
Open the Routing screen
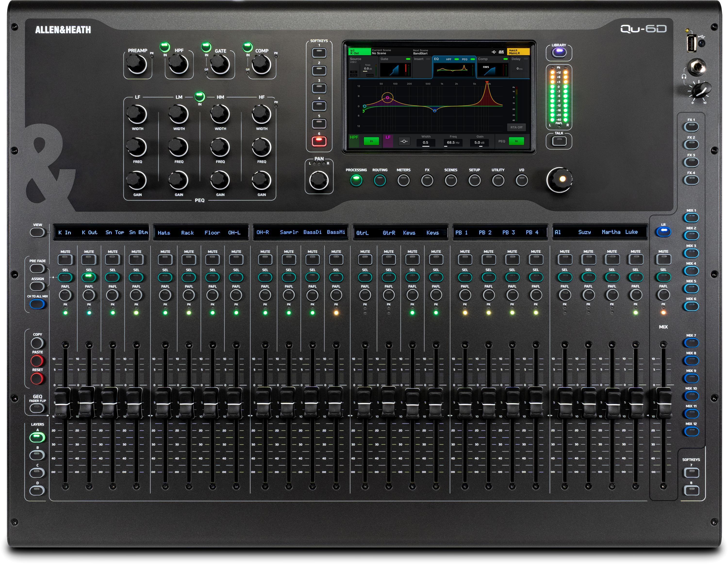pyautogui.click(x=380, y=180)
